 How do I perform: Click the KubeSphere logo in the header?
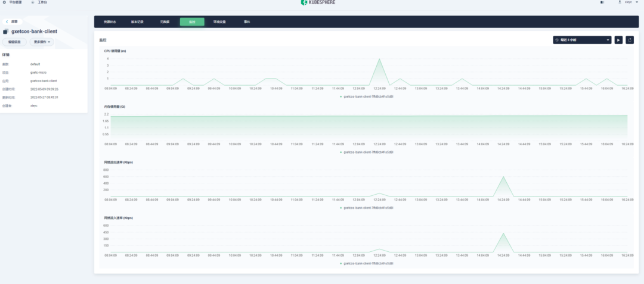coord(318,2)
